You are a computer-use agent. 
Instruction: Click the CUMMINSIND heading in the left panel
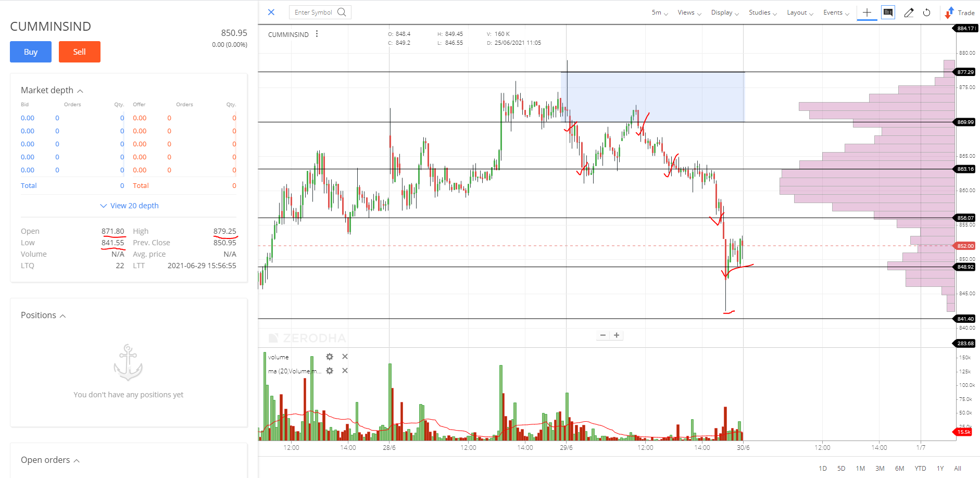(x=51, y=27)
